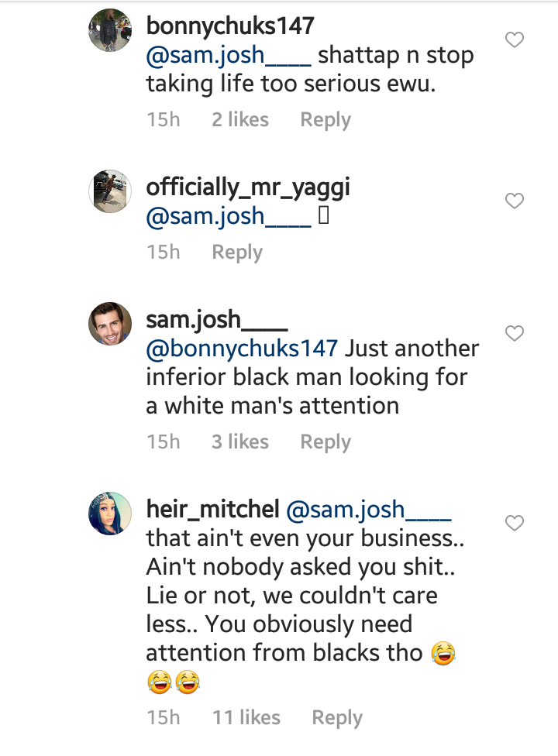Open heir_mitchel's profile picture

(x=111, y=513)
